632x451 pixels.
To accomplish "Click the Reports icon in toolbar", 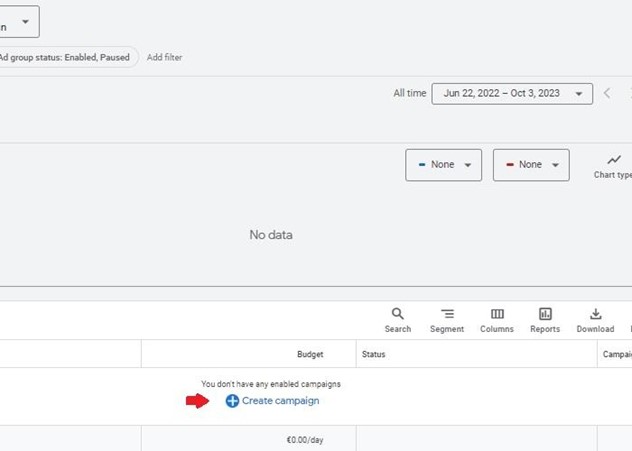I will pos(545,315).
